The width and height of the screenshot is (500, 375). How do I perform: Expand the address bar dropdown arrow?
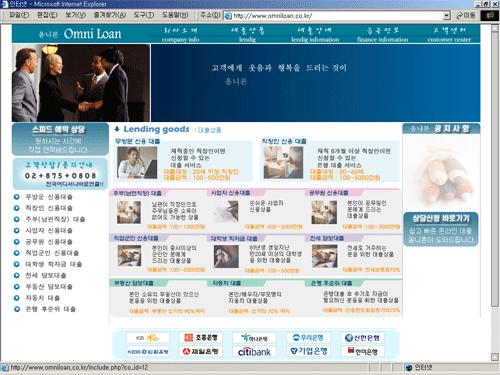click(x=446, y=16)
